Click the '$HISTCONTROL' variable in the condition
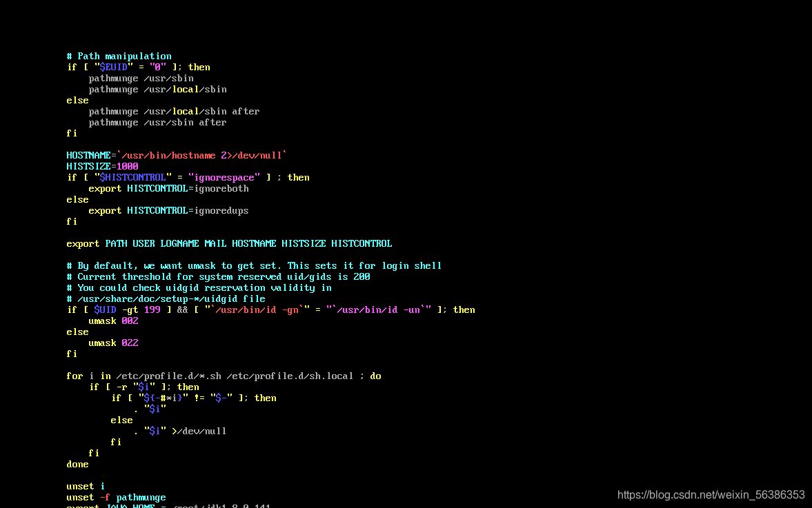 pos(132,177)
